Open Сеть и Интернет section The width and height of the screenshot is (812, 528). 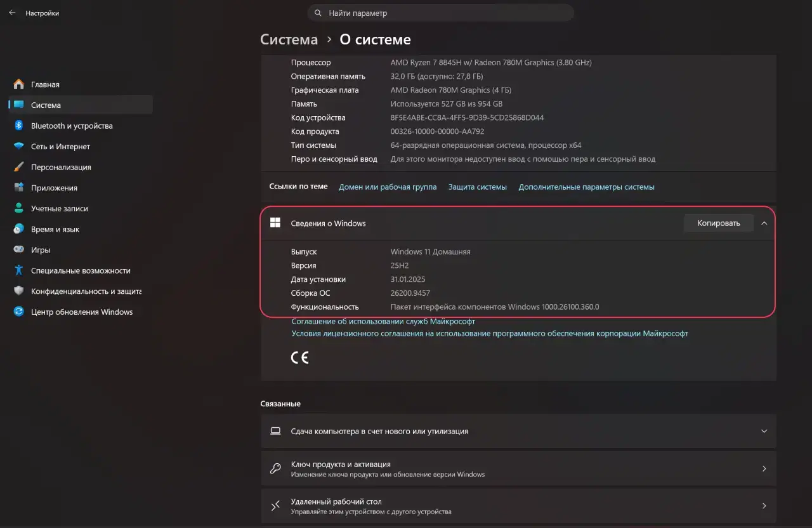pos(80,147)
